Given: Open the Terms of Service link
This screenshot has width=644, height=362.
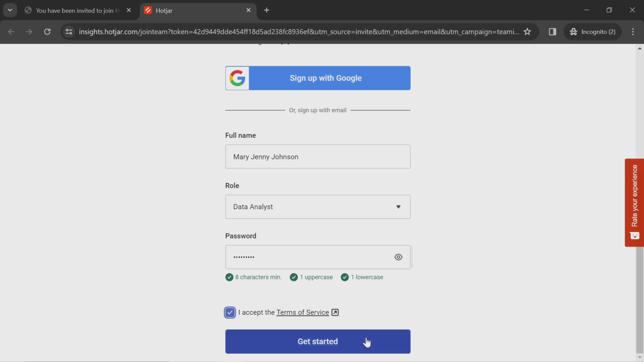Looking at the screenshot, I should (303, 312).
